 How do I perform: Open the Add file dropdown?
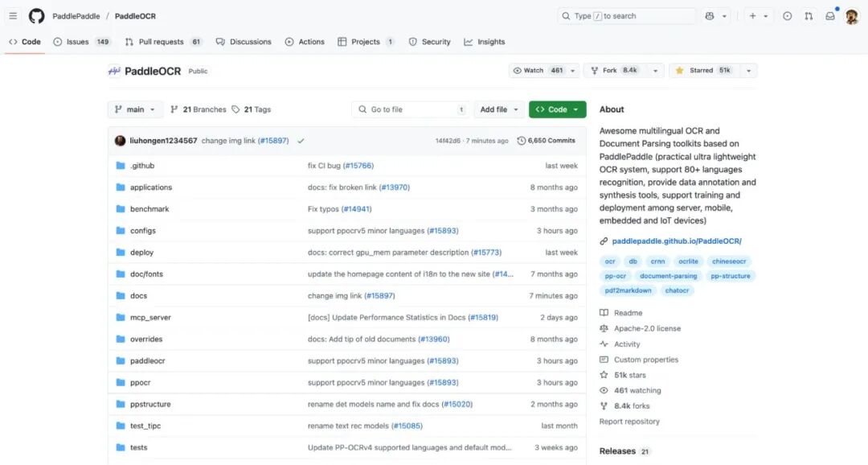[x=499, y=109]
